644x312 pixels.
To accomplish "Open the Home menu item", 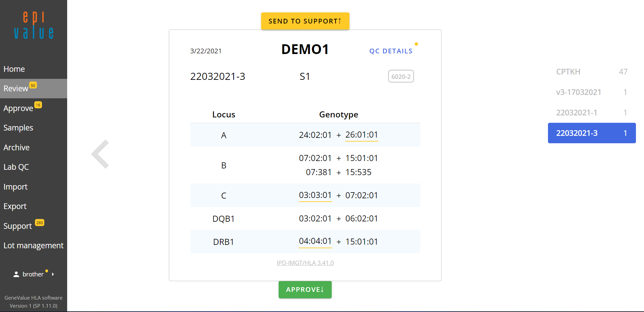I will pos(14,69).
